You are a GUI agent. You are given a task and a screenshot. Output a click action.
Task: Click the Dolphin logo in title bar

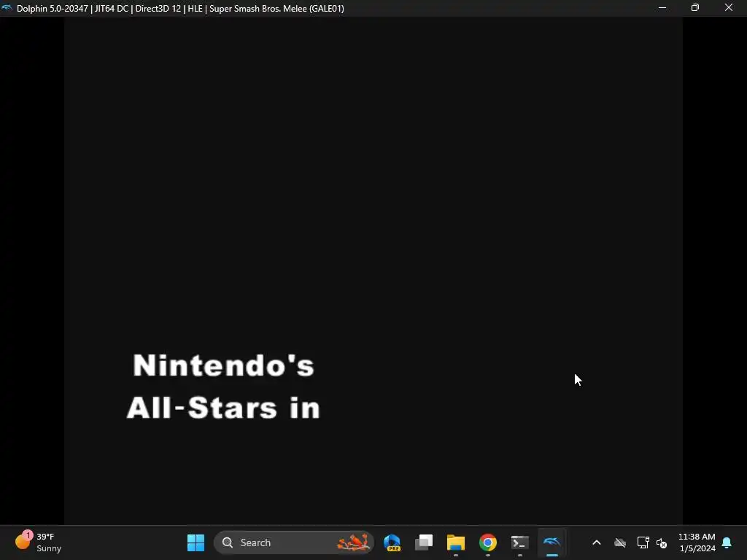coord(7,8)
